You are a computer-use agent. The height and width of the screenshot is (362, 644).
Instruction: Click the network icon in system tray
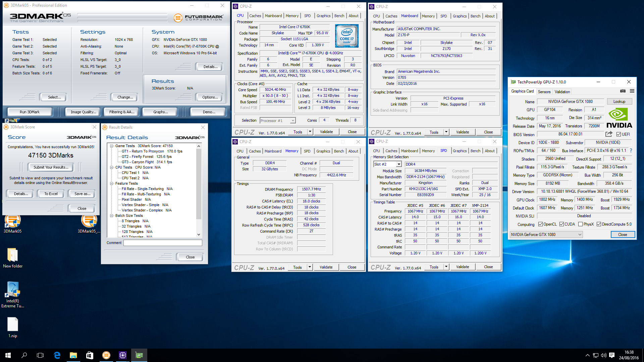tap(596, 355)
